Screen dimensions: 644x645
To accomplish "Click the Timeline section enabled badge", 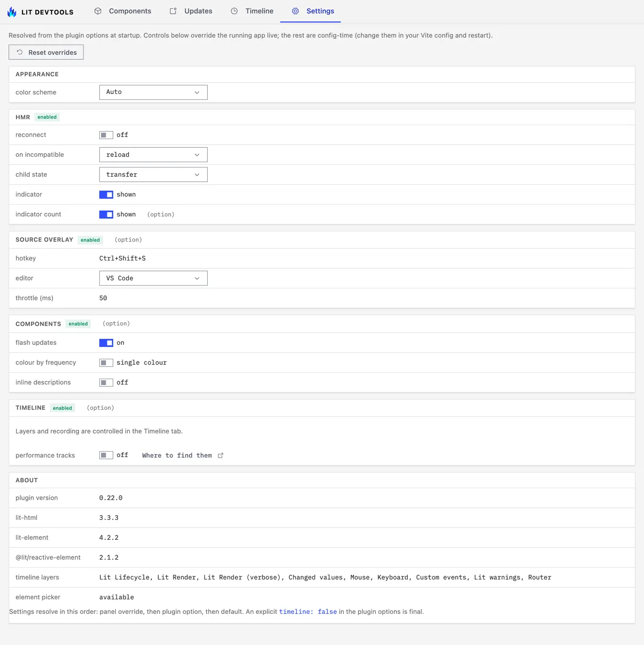I will click(x=62, y=408).
